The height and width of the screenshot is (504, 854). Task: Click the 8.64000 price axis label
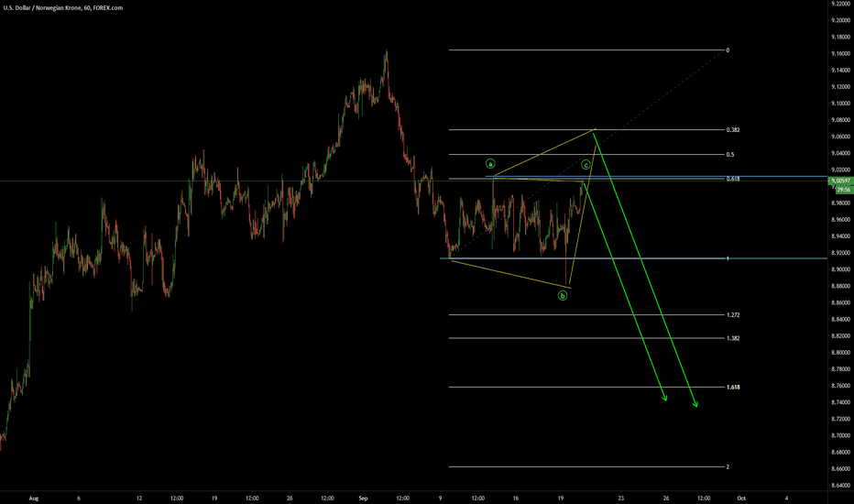point(840,486)
